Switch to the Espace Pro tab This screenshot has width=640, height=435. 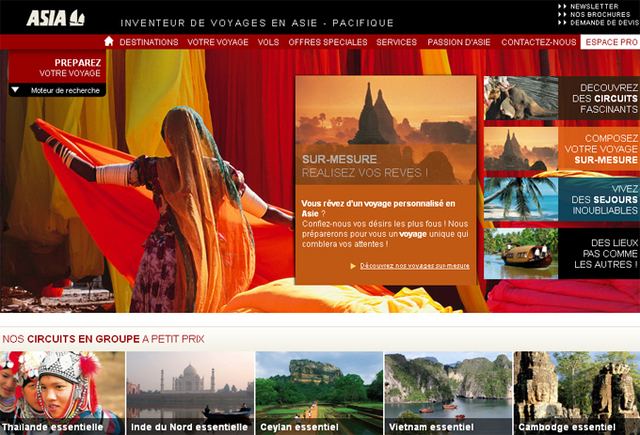tap(610, 42)
